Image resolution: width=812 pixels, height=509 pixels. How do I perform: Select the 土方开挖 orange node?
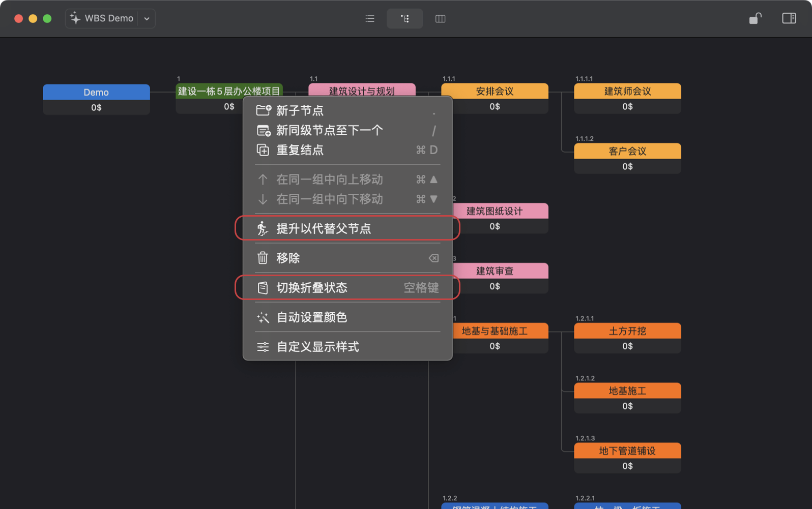coord(627,331)
